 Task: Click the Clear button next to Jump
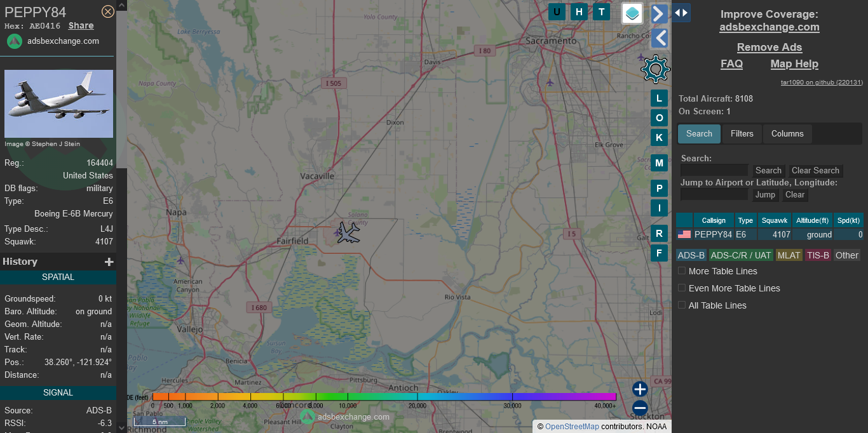pos(795,195)
